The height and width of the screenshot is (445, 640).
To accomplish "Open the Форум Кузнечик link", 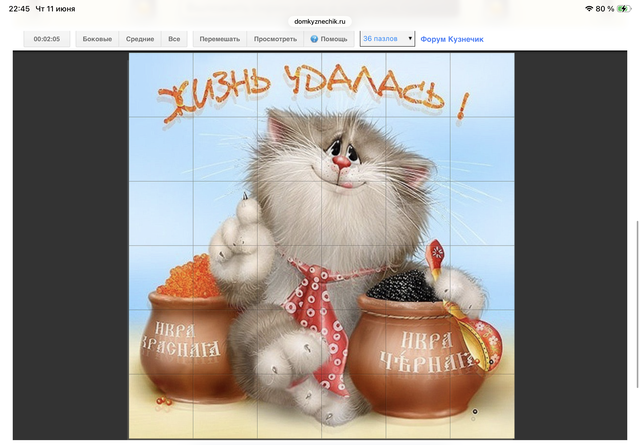I will tap(452, 39).
